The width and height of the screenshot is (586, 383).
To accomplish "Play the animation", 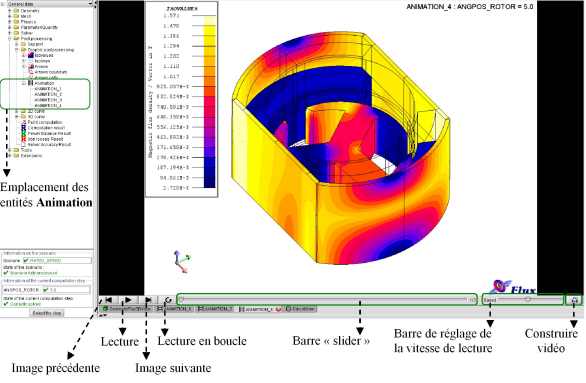I will [128, 300].
